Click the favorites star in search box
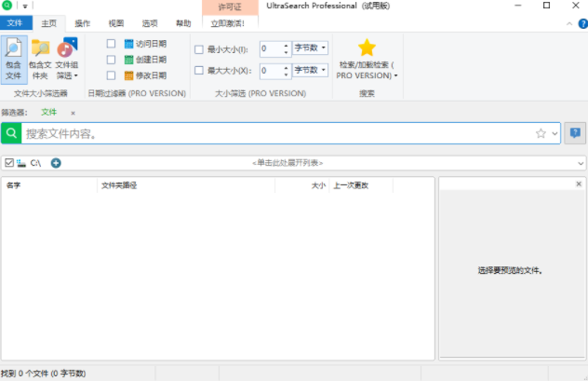Screen dimensions: 588x381 pos(541,133)
